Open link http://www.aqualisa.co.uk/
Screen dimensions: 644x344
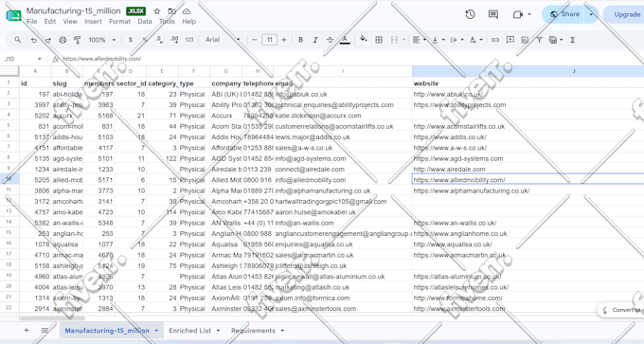[x=453, y=244]
